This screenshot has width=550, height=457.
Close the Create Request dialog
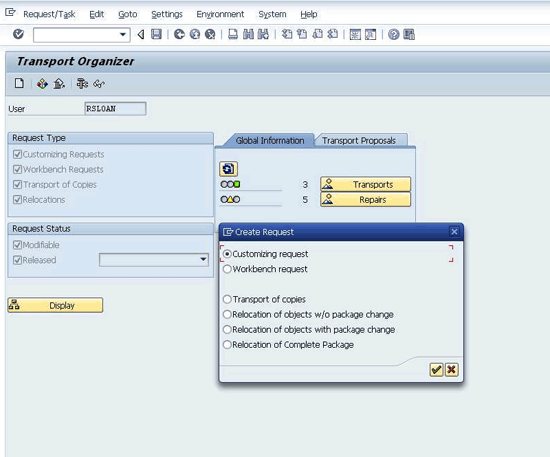[x=454, y=231]
